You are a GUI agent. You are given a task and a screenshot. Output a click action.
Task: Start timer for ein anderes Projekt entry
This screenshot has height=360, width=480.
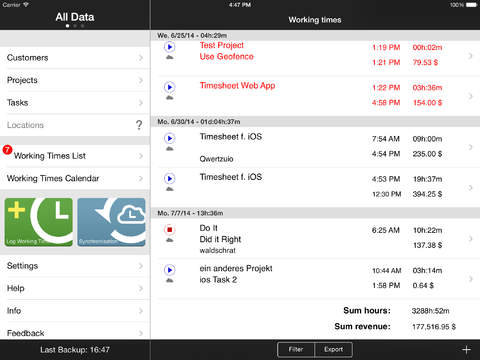pyautogui.click(x=170, y=270)
